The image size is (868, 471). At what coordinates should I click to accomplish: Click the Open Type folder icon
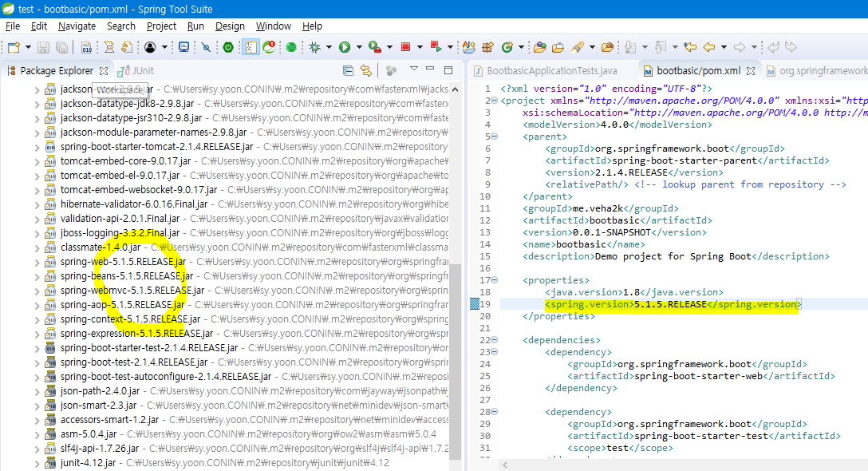coord(540,47)
